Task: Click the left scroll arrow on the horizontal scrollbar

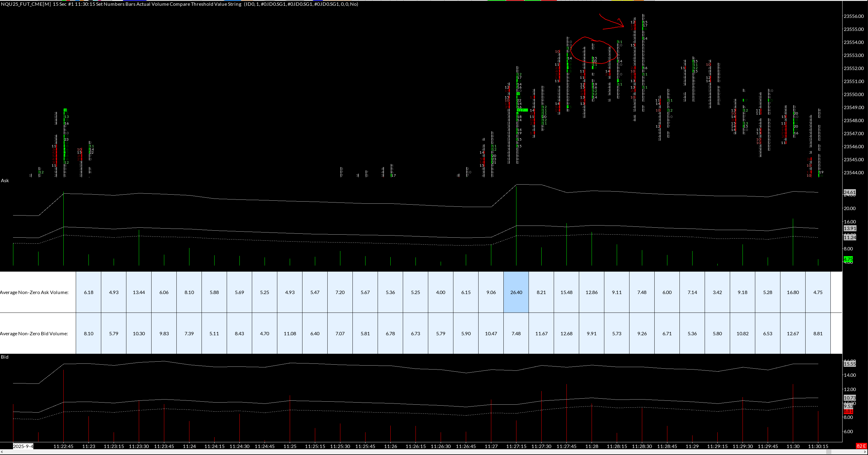Action: pyautogui.click(x=2, y=452)
